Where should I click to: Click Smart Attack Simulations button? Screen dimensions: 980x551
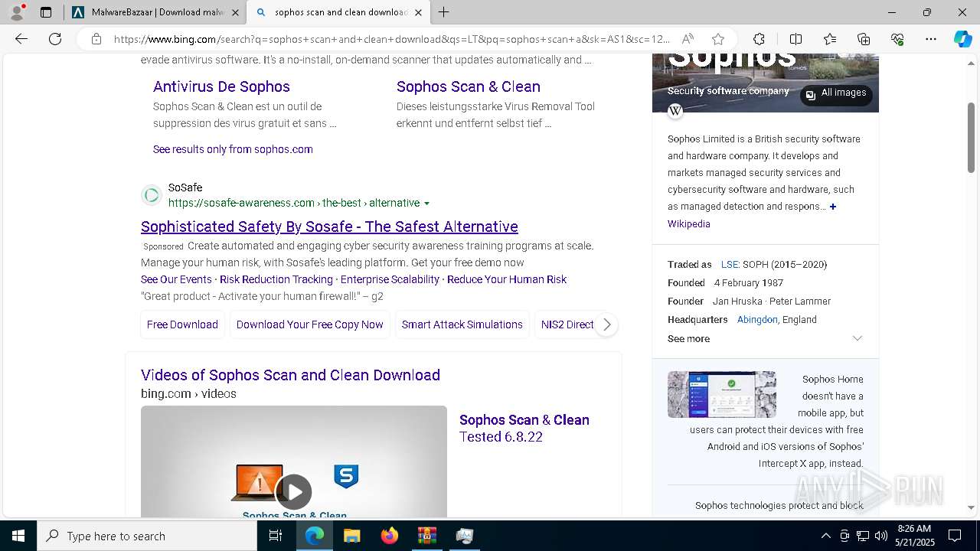click(462, 324)
